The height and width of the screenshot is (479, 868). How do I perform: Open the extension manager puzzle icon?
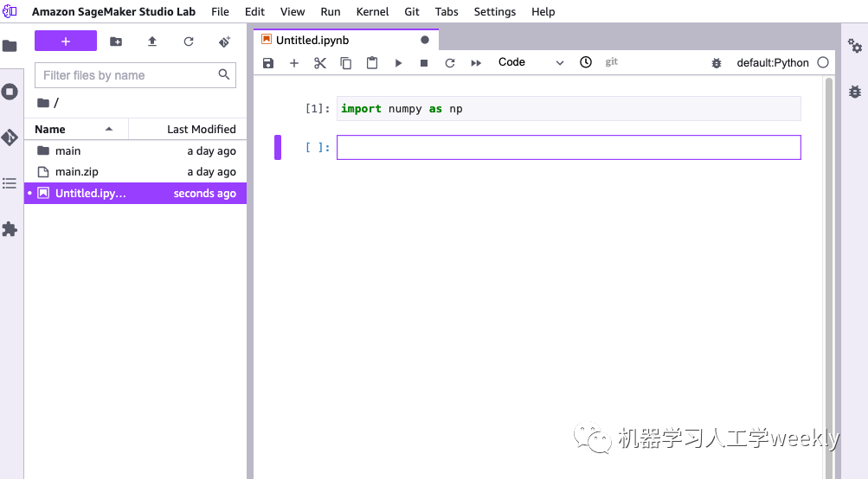pyautogui.click(x=10, y=229)
